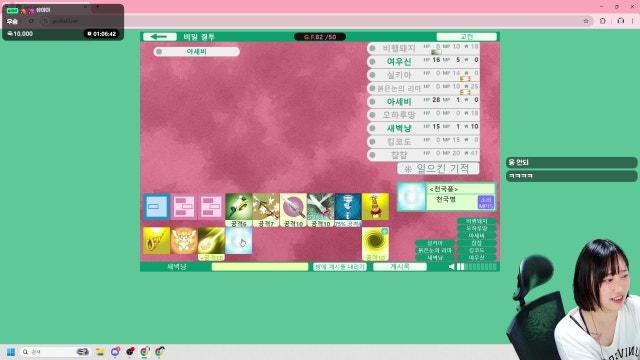Screen dimensions: 640x360
Task: Target 실키아 using the green name button
Action: [435, 243]
